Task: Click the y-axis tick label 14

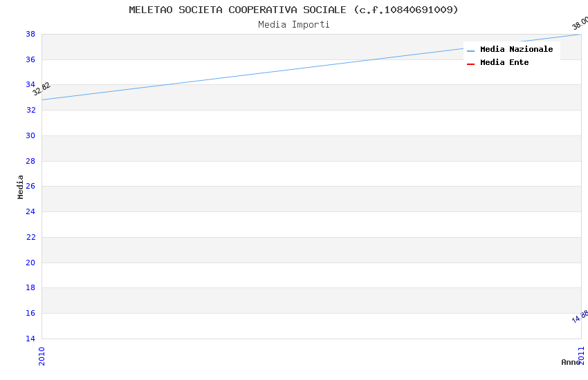Action: tap(30, 339)
